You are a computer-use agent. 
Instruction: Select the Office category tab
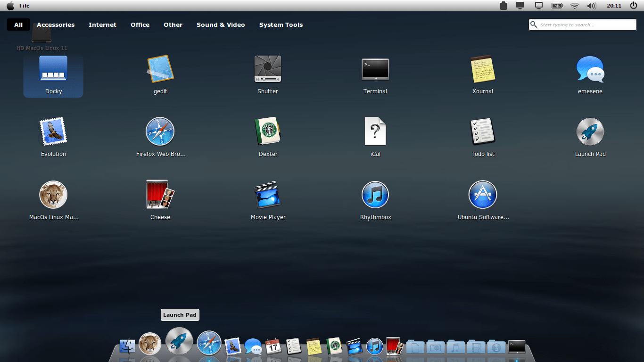140,25
